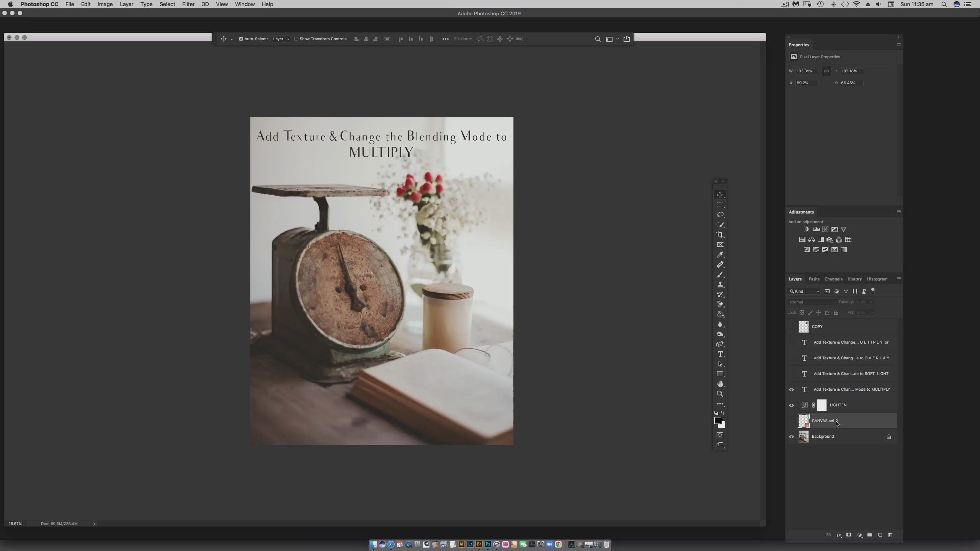Hide the Background layer
Image resolution: width=980 pixels, height=551 pixels.
791,437
